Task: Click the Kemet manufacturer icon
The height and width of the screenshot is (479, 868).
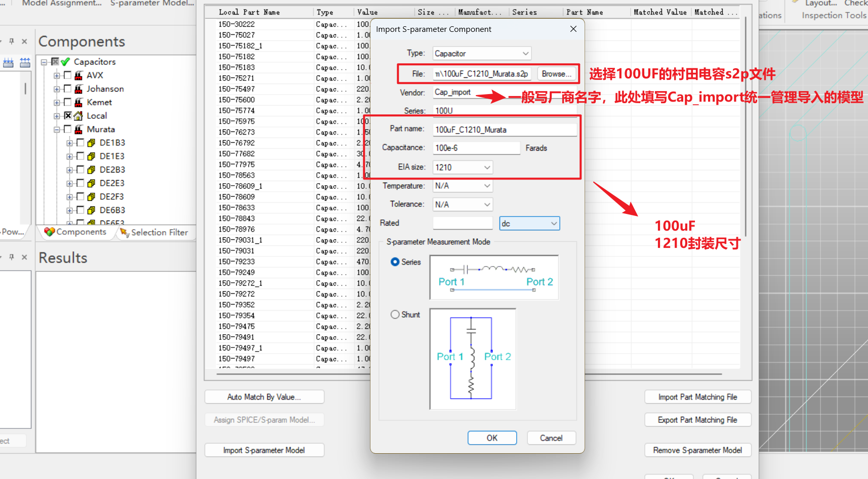Action: (78, 102)
